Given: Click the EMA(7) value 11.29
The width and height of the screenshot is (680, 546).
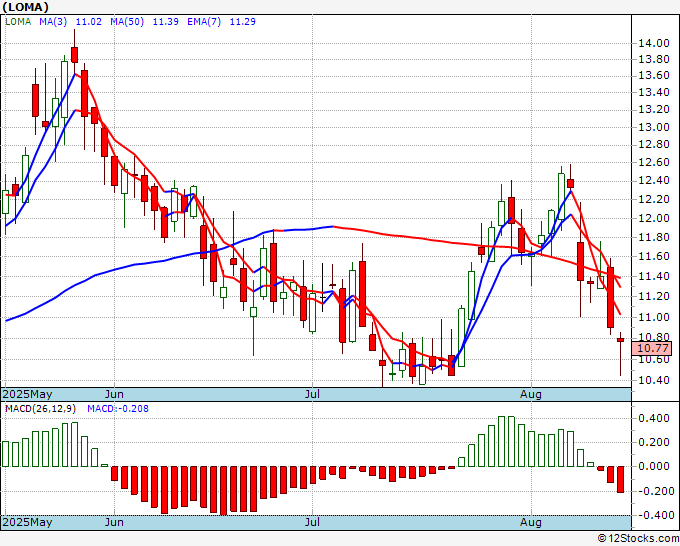Looking at the screenshot, I should tap(242, 22).
